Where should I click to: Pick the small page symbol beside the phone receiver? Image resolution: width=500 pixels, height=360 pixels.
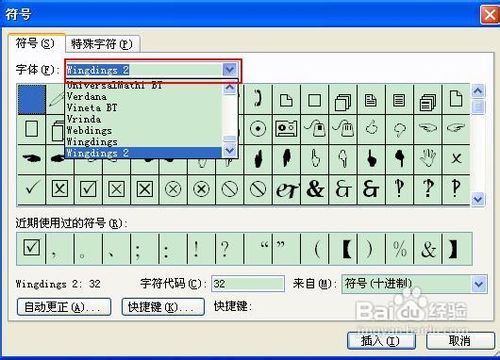286,99
